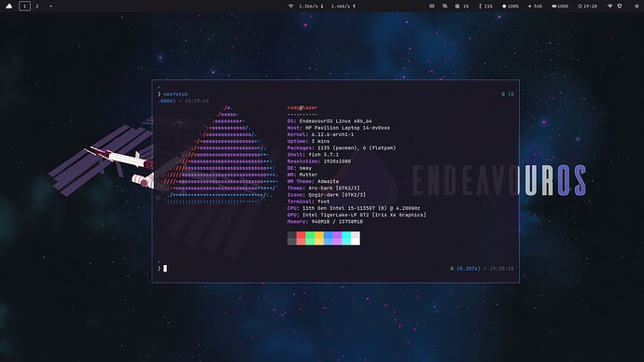Click the Wi-Fi network speed icon
644x362 pixels.
(x=291, y=7)
